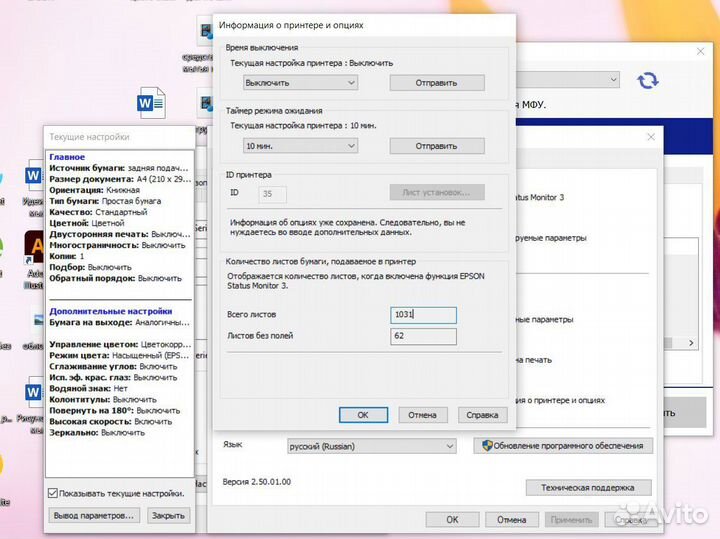Close the inner window behind the dialog

point(651,137)
